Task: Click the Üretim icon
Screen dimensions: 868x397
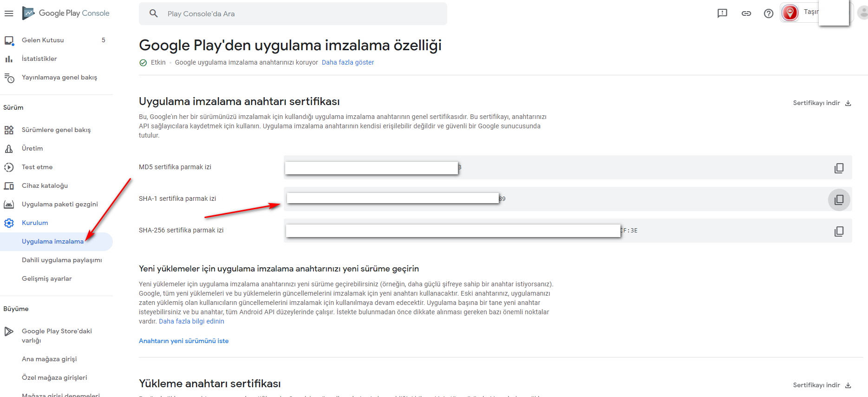Action: pyautogui.click(x=9, y=149)
